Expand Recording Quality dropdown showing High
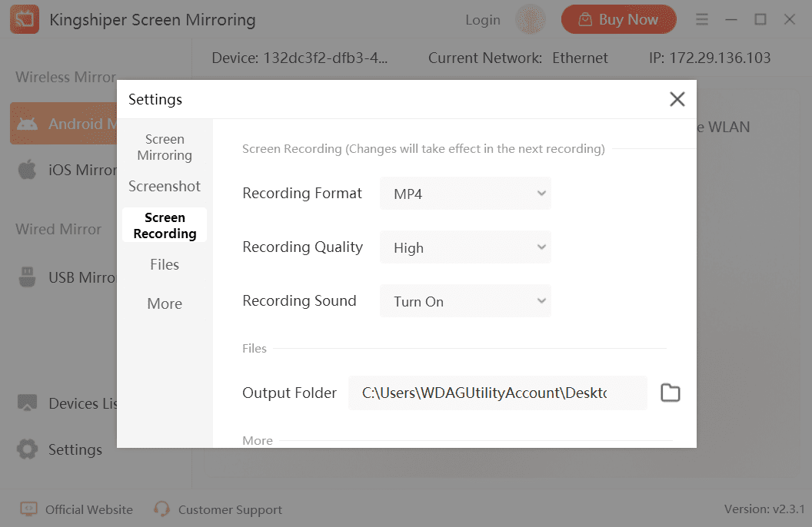This screenshot has height=527, width=812. click(465, 247)
